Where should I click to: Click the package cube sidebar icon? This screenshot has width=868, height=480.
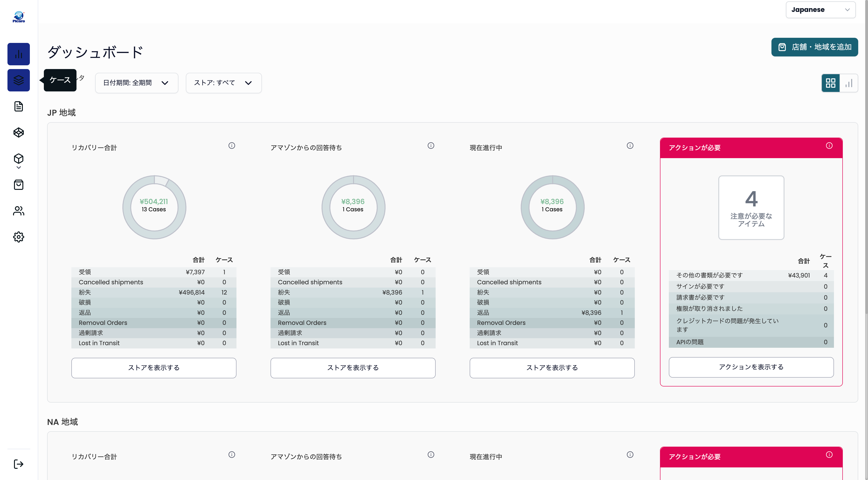coord(18,158)
